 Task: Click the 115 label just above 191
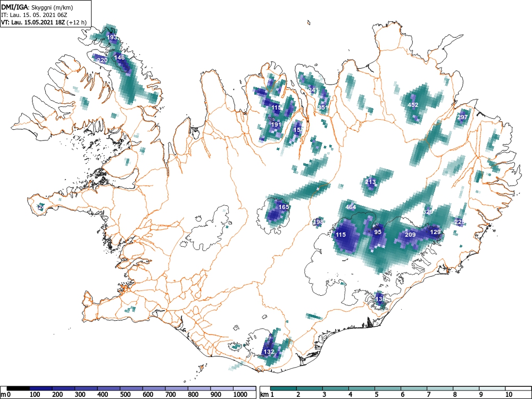[277, 107]
